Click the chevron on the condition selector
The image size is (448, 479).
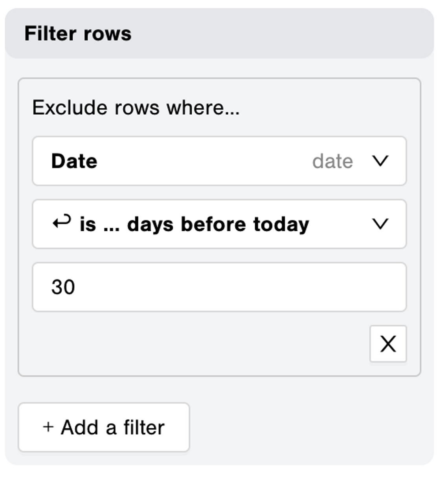click(x=380, y=224)
